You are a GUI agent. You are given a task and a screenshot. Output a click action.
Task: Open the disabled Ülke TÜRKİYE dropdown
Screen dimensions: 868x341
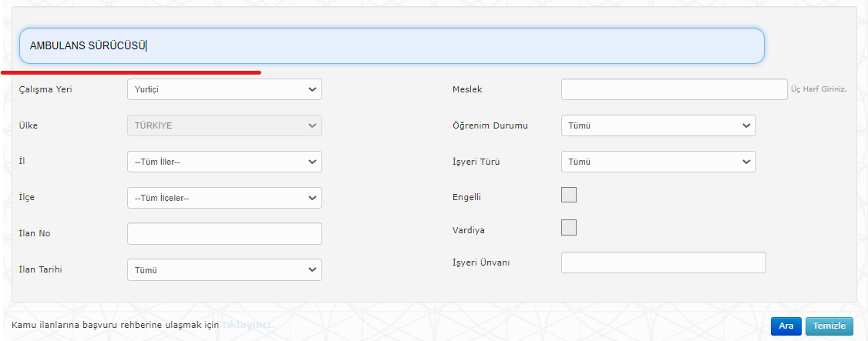(x=224, y=125)
